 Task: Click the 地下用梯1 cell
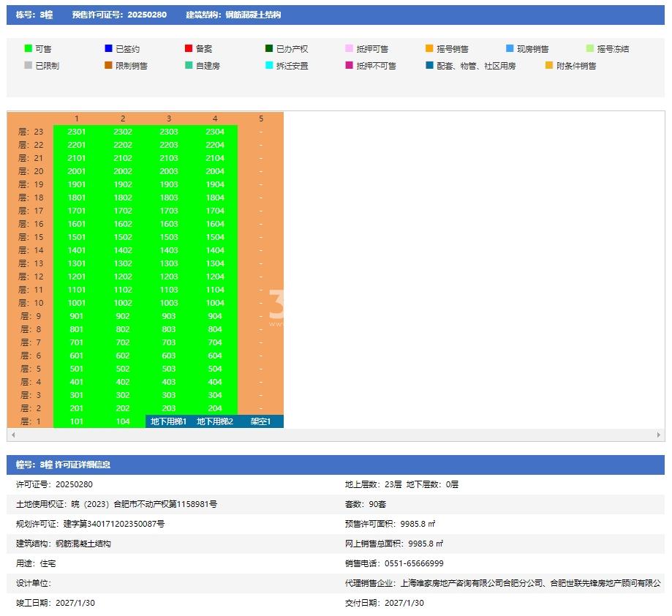tap(169, 421)
